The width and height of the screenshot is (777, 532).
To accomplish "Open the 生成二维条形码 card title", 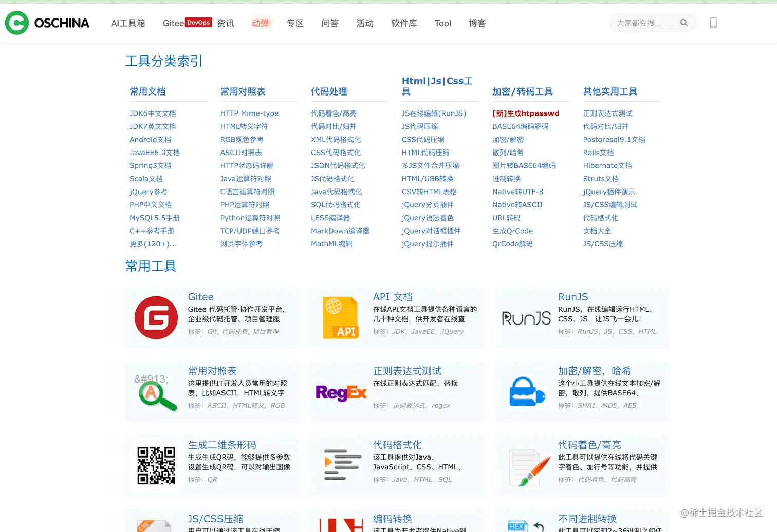I will click(x=222, y=445).
